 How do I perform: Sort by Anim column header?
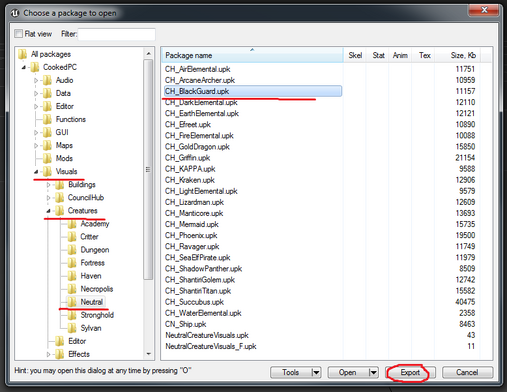(400, 55)
